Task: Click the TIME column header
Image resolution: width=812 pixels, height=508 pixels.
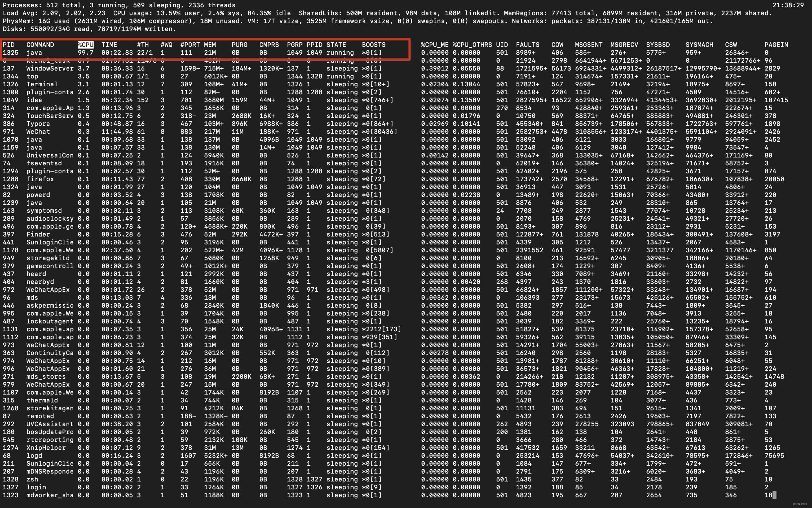Action: 109,45
